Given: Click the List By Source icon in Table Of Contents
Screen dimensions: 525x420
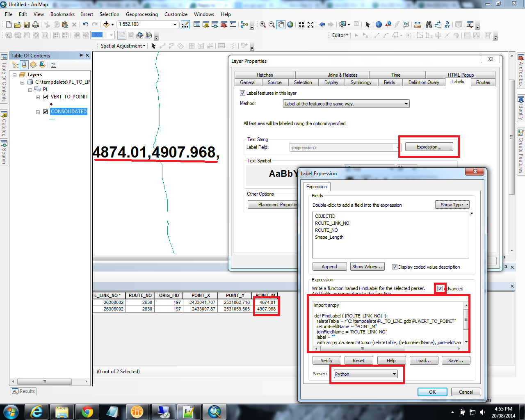Looking at the screenshot, I should (24, 65).
